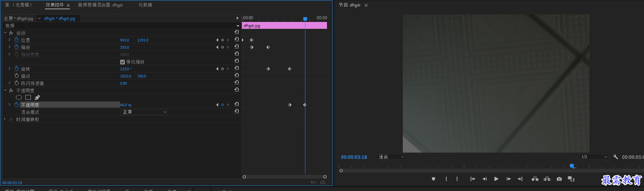Switch to the 源 (无剪辑) tab
The width and height of the screenshot is (644, 191).
tap(18, 5)
